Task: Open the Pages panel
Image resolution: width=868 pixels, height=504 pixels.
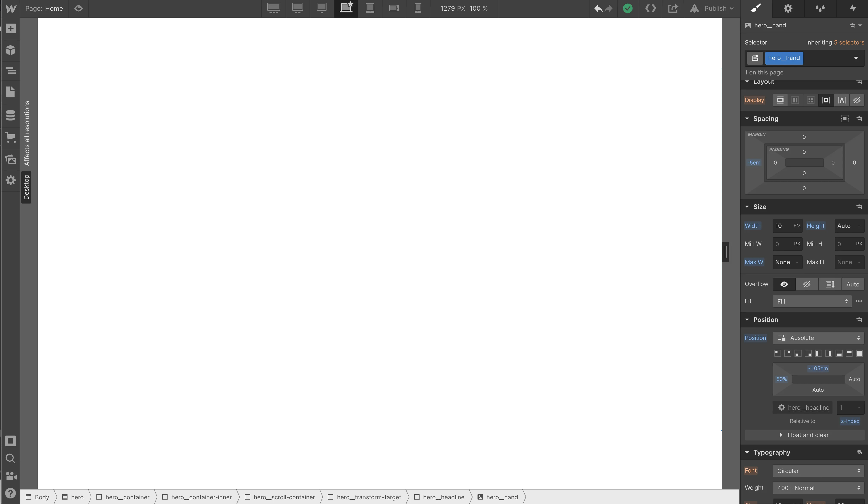Action: pyautogui.click(x=10, y=92)
